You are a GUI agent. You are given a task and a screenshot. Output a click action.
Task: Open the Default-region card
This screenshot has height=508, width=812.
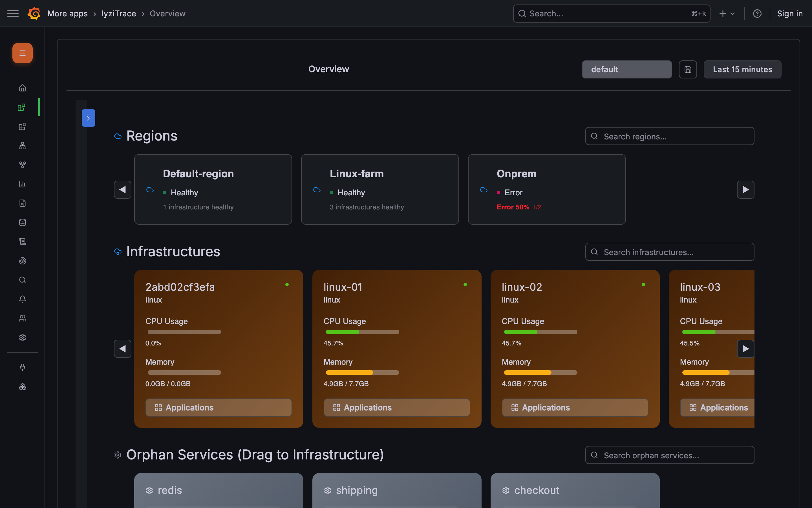click(x=213, y=189)
